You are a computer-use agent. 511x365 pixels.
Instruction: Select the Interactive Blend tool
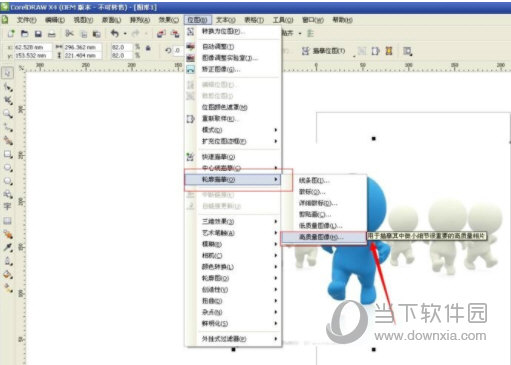[8, 234]
